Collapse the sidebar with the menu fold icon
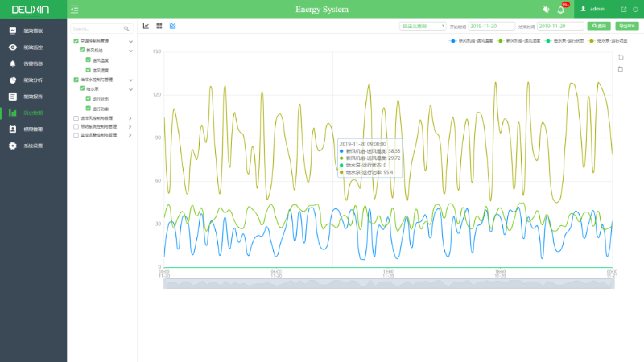This screenshot has height=362, width=644. pyautogui.click(x=75, y=10)
